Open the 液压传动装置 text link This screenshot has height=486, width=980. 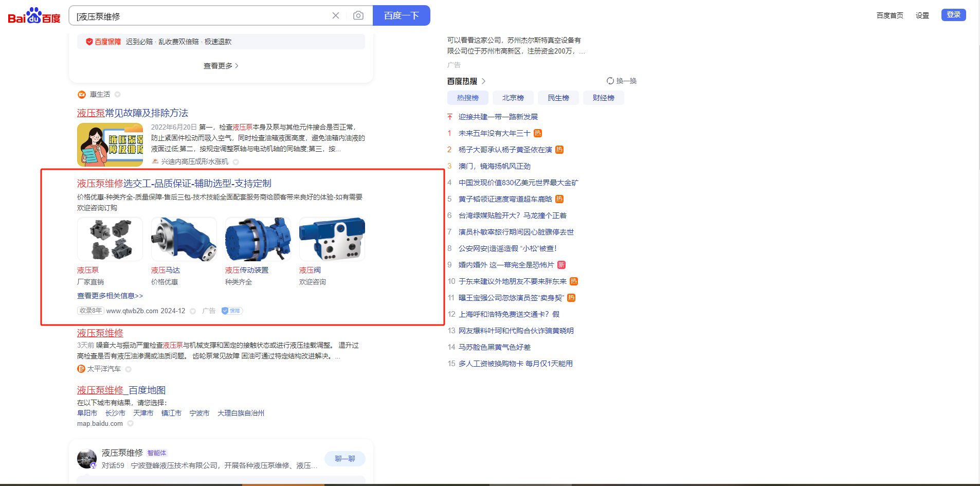tap(247, 270)
